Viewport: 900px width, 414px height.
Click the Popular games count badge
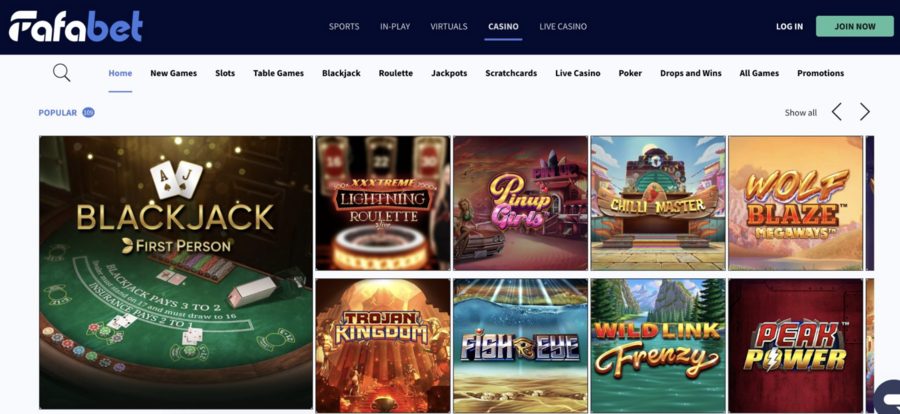tap(88, 113)
